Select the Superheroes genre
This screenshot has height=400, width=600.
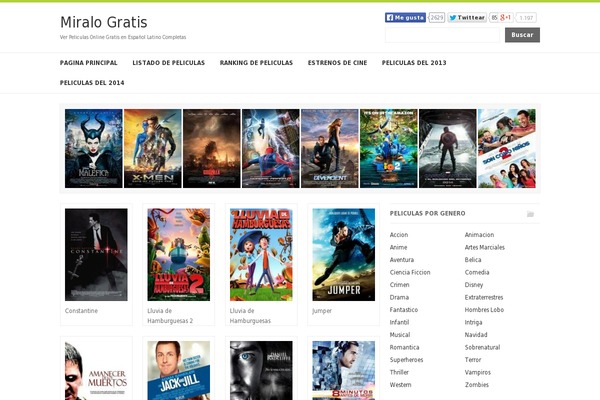click(x=406, y=360)
